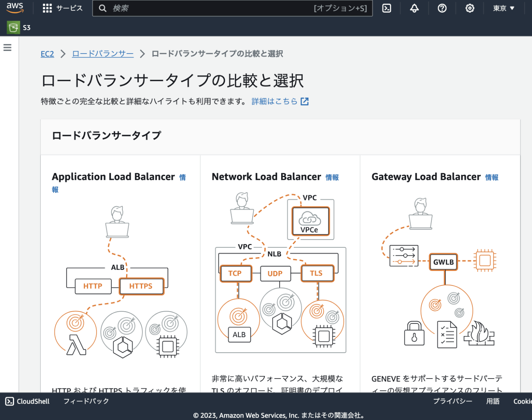
Task: Click the user laptop icon in Gateway diagram
Action: pos(420,214)
